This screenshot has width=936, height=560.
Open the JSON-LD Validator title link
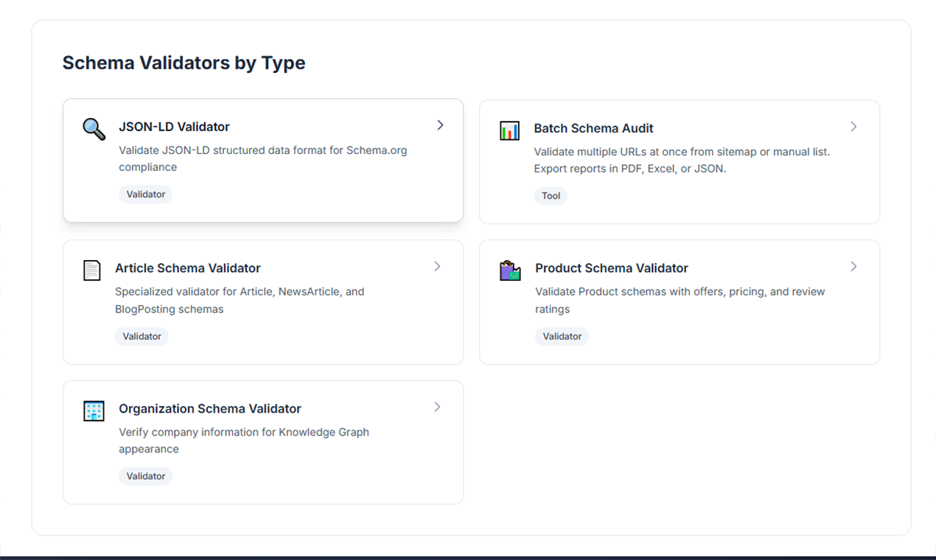tap(174, 126)
